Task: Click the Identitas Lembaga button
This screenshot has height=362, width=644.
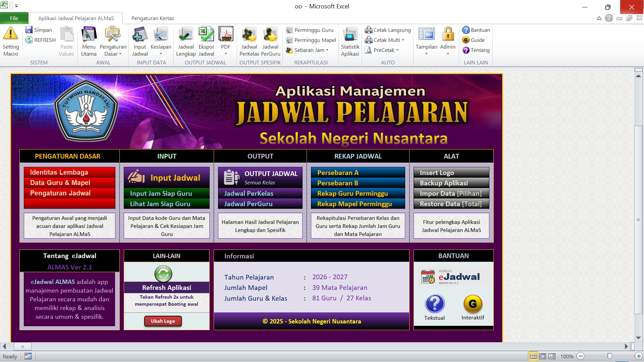Action: (69, 172)
